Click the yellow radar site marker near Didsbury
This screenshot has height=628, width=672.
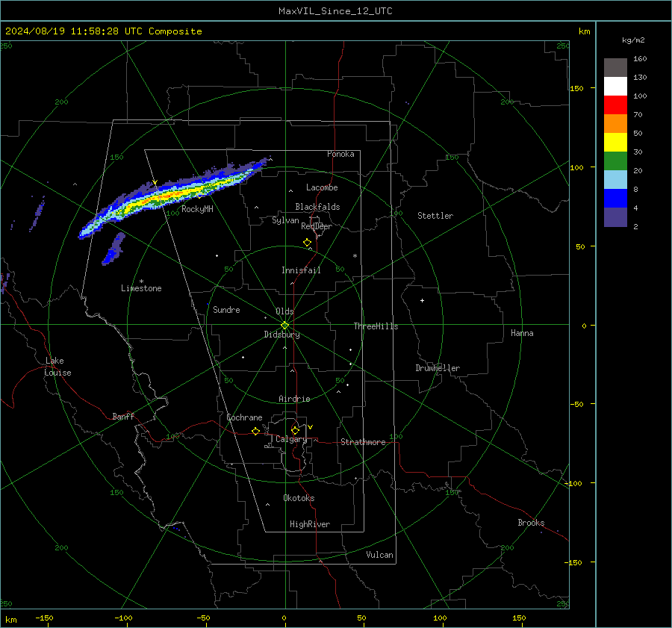pos(284,326)
